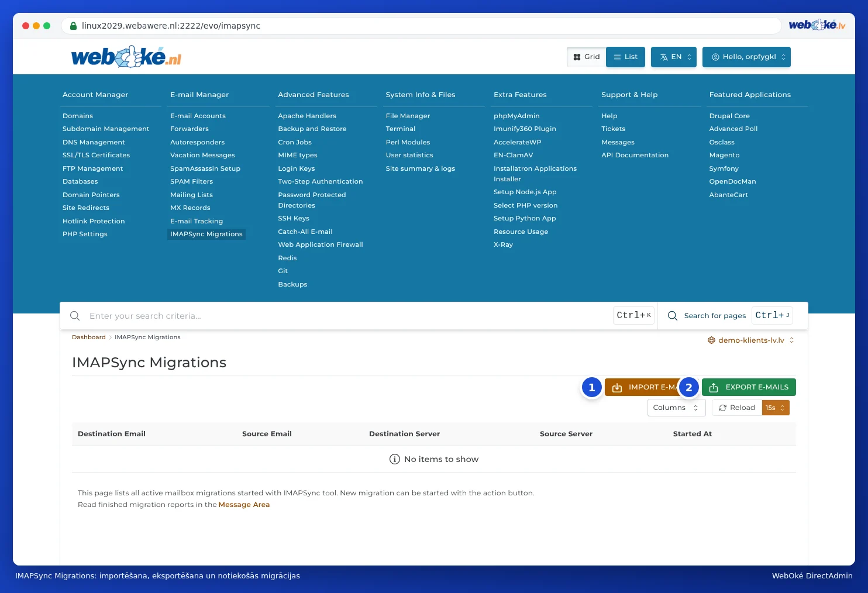The image size is (868, 593).
Task: Click the padlock icon in the address bar
Action: [x=74, y=26]
